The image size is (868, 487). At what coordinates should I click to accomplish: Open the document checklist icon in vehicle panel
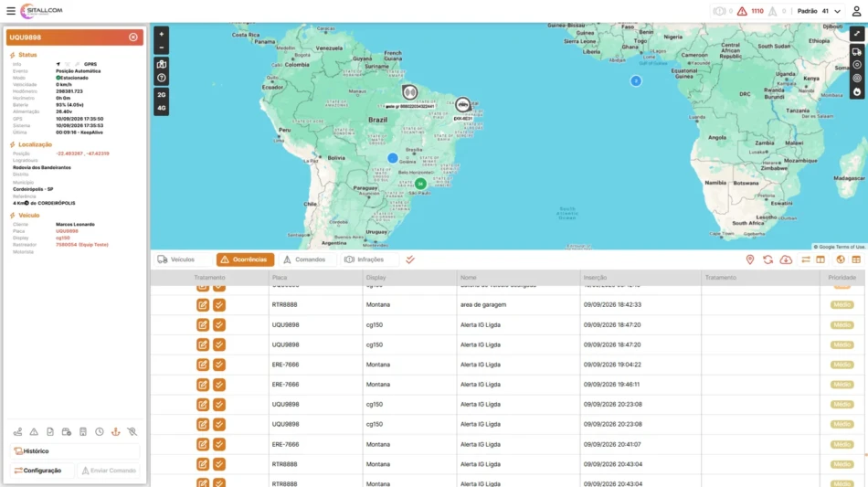pos(50,431)
